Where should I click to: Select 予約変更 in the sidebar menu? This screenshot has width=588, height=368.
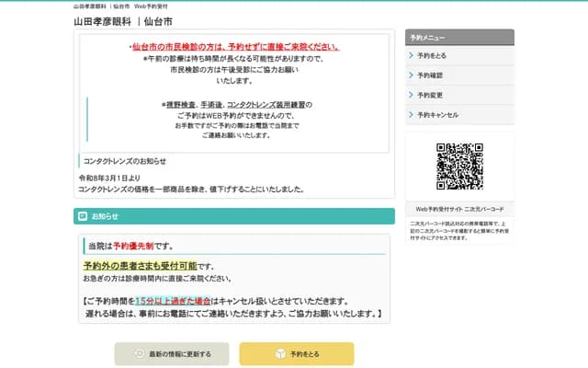point(430,95)
